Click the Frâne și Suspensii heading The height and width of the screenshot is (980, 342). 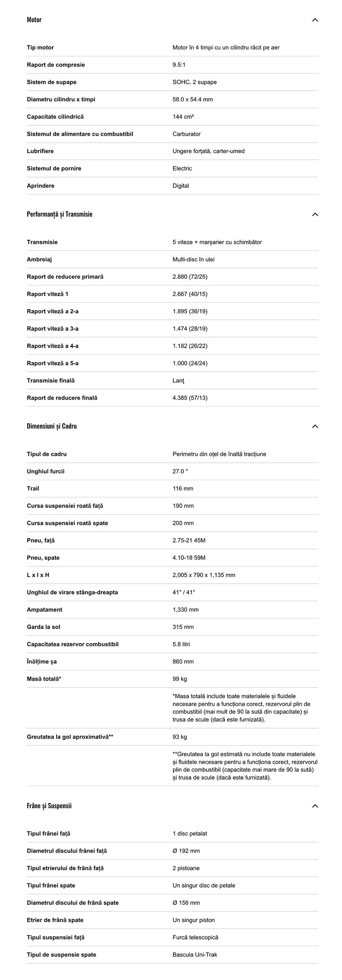(49, 806)
